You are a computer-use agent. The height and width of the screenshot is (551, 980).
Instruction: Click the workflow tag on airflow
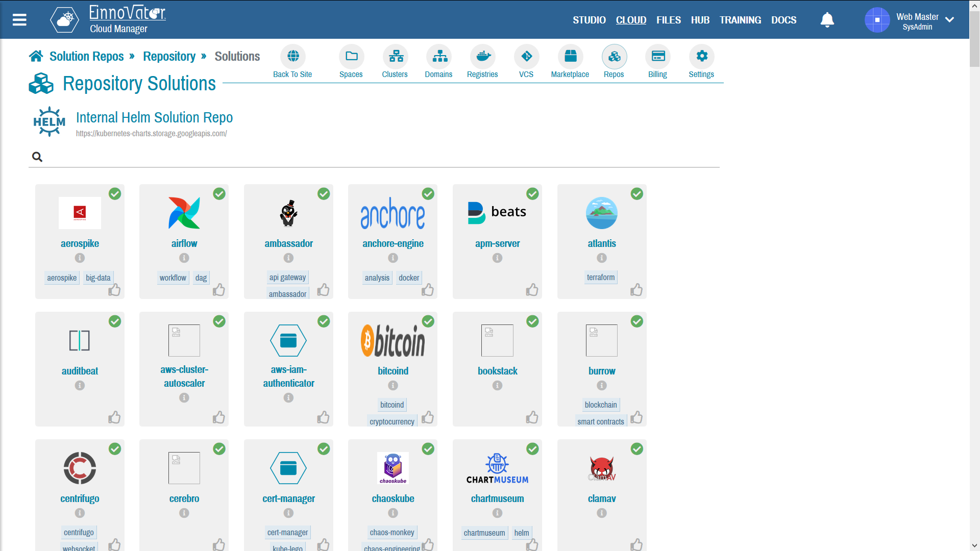click(x=173, y=278)
